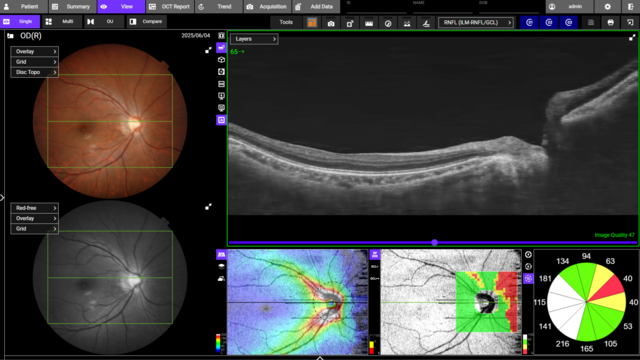Open the Acquisition tab
The width and height of the screenshot is (640, 360).
(267, 7)
